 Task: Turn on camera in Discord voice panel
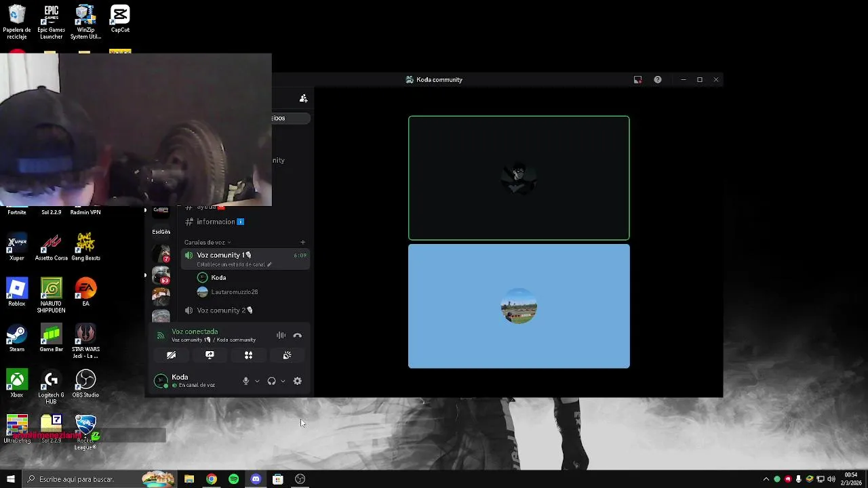tap(171, 355)
